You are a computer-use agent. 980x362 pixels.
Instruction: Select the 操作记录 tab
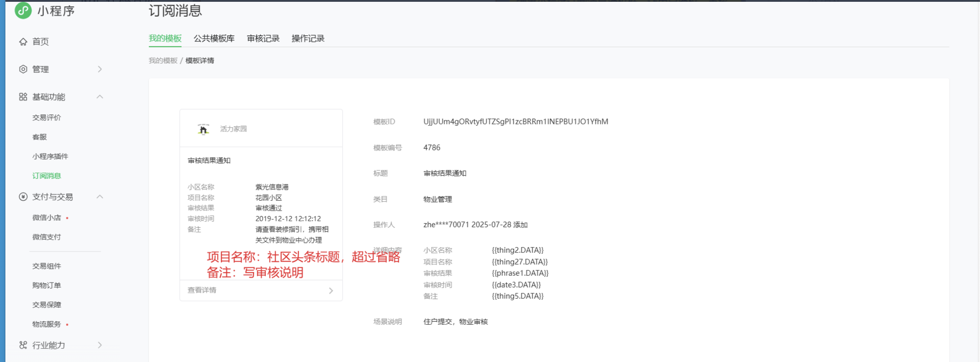[x=308, y=39]
